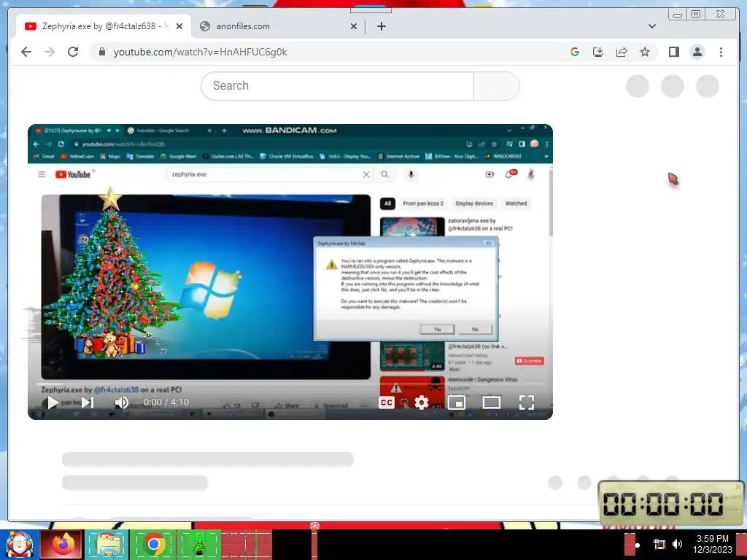Go back to the previous page
Screen dimensions: 747x560
26,52
